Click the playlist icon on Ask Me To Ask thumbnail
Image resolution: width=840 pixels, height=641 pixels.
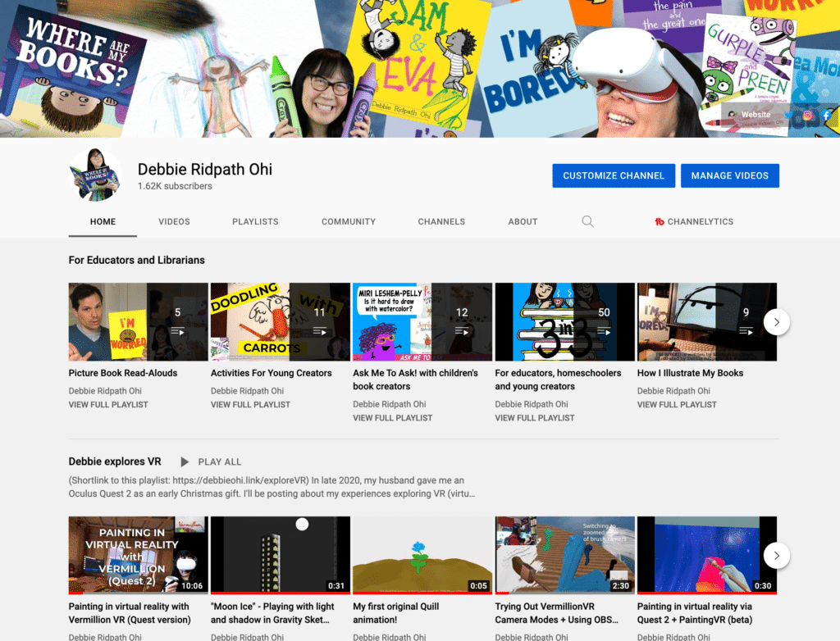(462, 332)
